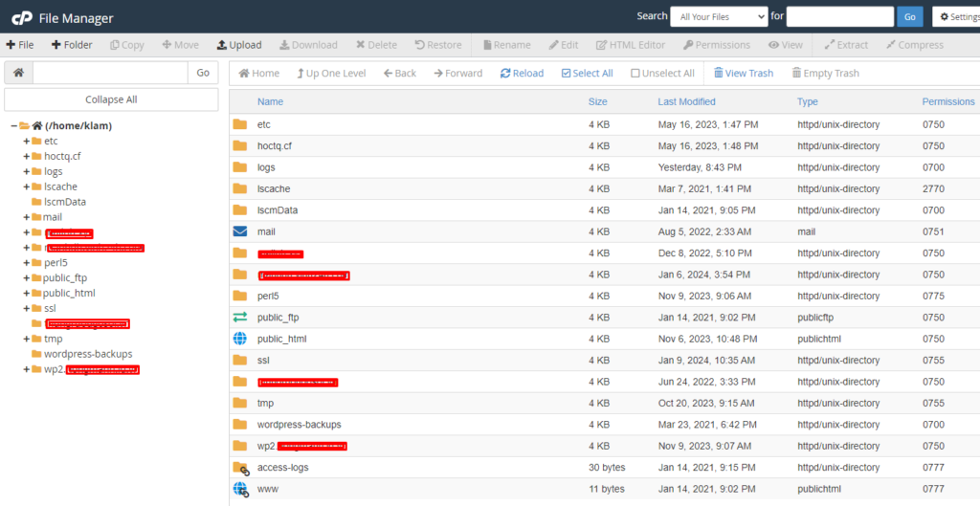This screenshot has height=506, width=980.
Task: Click the tmp folder icon in file list
Action: click(240, 403)
